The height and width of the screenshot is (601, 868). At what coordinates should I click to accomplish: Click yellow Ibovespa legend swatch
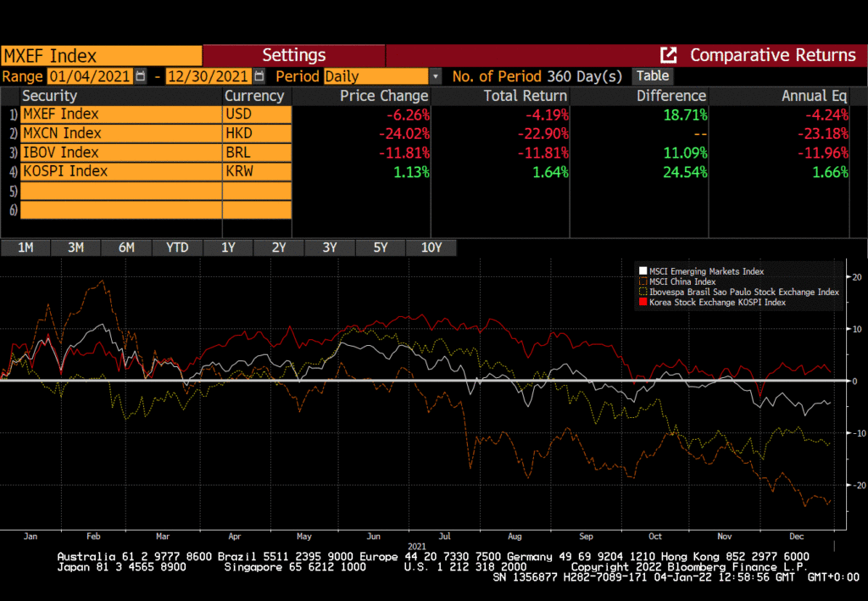point(643,292)
